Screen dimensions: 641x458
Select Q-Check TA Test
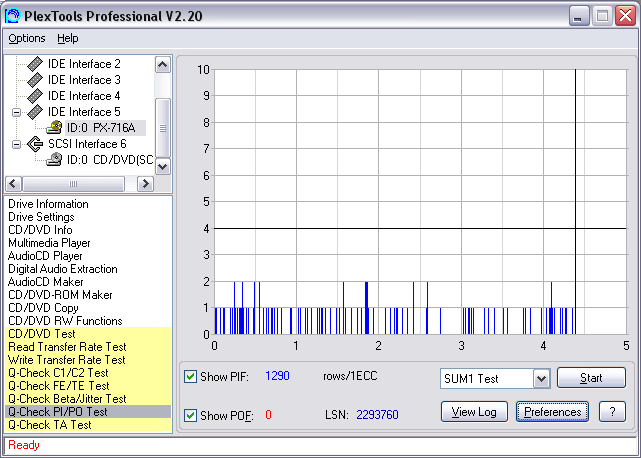point(88,425)
